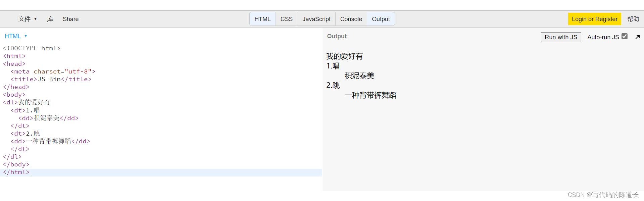Click the <dd>一种背带裤舞蹈</dd> code line
This screenshot has width=644, height=201.
(x=50, y=141)
